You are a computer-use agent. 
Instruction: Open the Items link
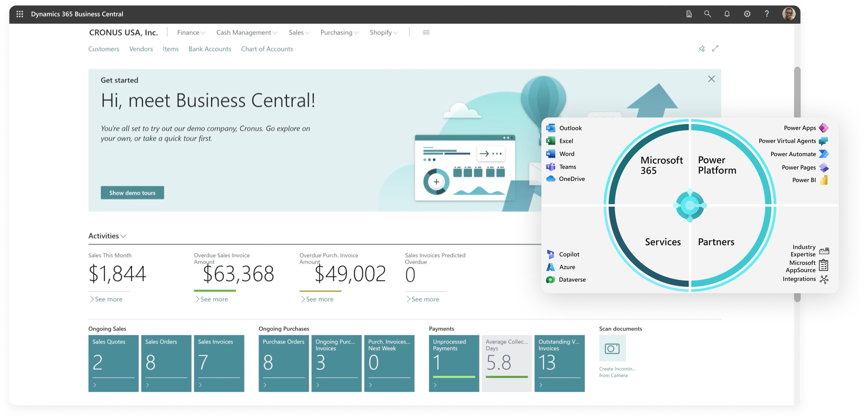point(170,49)
